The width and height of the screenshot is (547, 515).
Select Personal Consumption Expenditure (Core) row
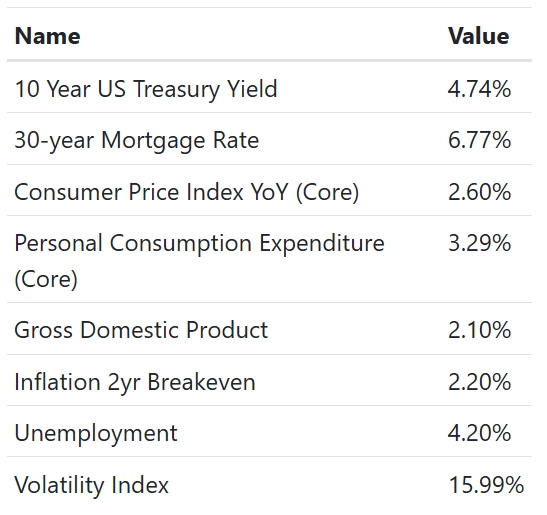[x=269, y=259]
